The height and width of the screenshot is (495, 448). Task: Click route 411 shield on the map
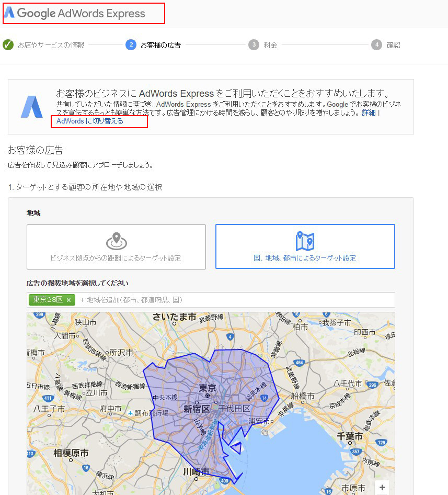tap(48, 398)
